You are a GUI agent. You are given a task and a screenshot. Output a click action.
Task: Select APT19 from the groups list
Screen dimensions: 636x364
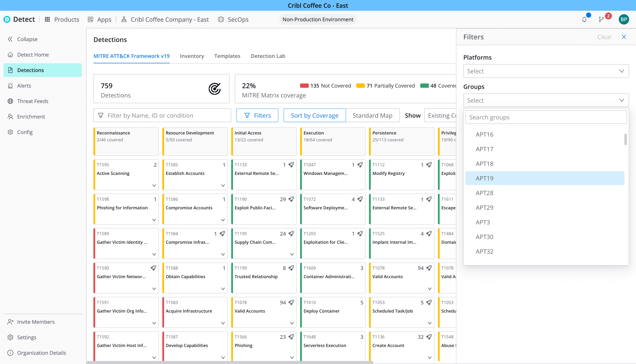[545, 178]
